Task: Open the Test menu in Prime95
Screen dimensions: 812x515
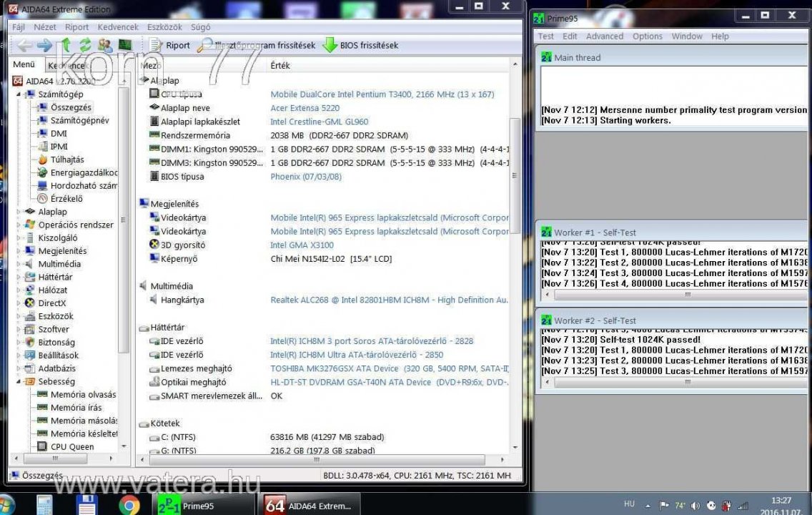Action: coord(545,36)
